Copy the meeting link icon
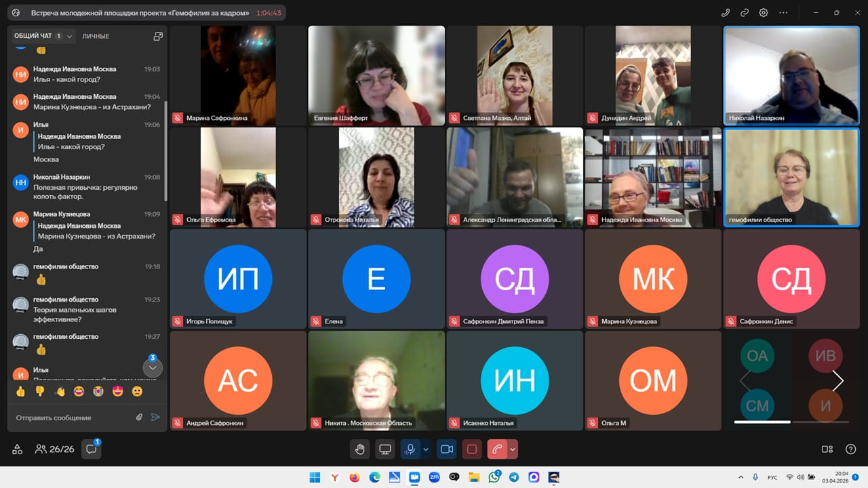 745,12
